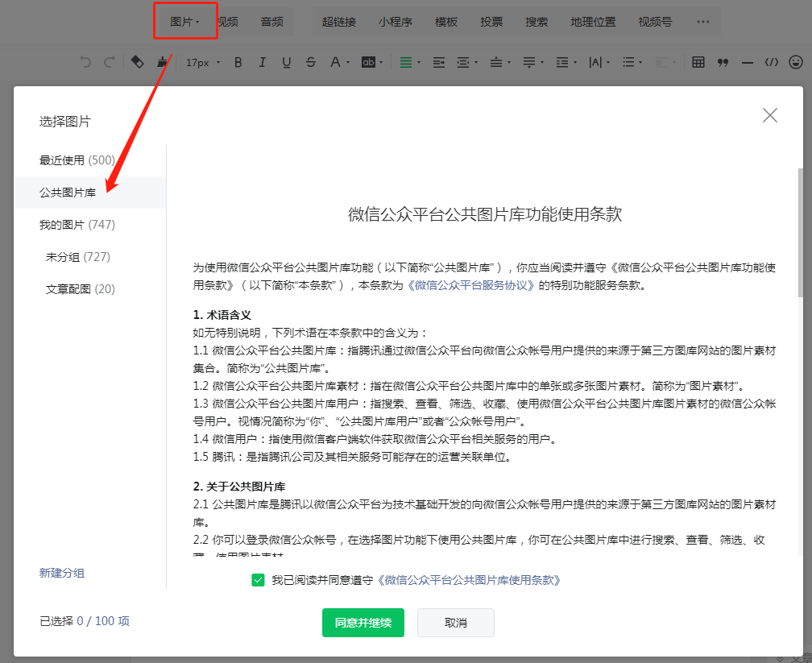Insert a horizontal divider line
Image resolution: width=812 pixels, height=663 pixels.
click(x=748, y=62)
